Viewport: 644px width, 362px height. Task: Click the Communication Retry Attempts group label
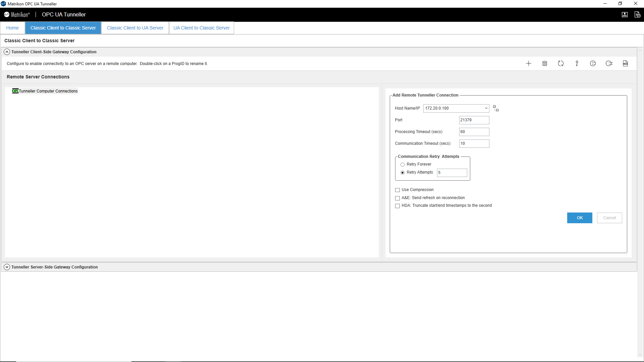coord(428,157)
